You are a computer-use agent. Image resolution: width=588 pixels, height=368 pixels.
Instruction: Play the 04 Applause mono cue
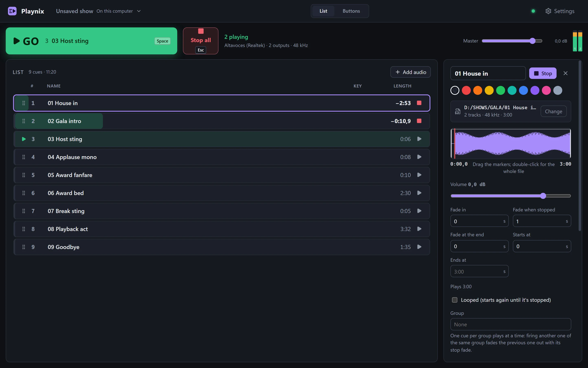[419, 157]
